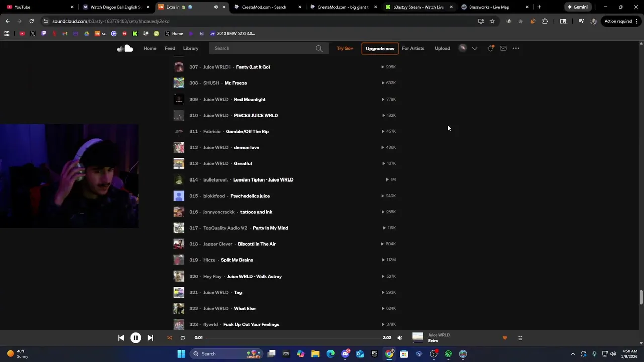Switch to the Brassworks - Live Map tab
The width and height of the screenshot is (644, 362).
(495, 7)
